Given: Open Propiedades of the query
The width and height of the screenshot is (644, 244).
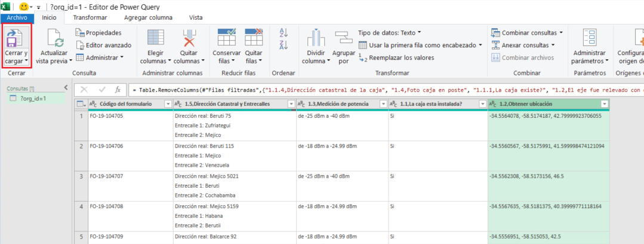Looking at the screenshot, I should [98, 32].
